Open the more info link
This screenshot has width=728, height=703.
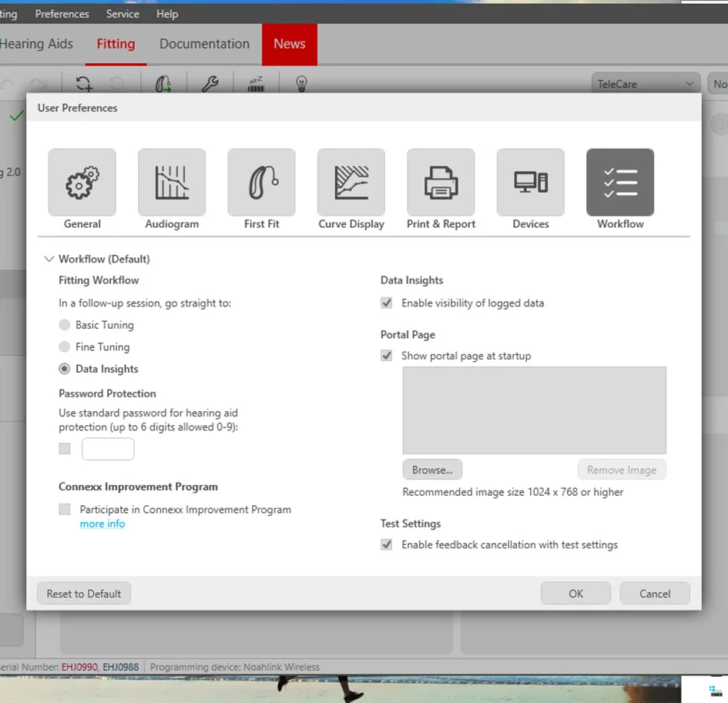coord(102,524)
